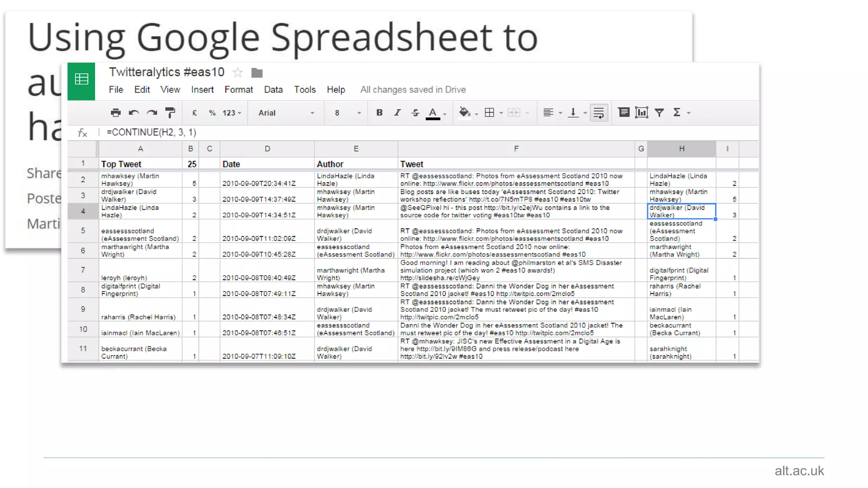This screenshot has width=868, height=488.
Task: Open the Data menu
Action: click(x=273, y=90)
